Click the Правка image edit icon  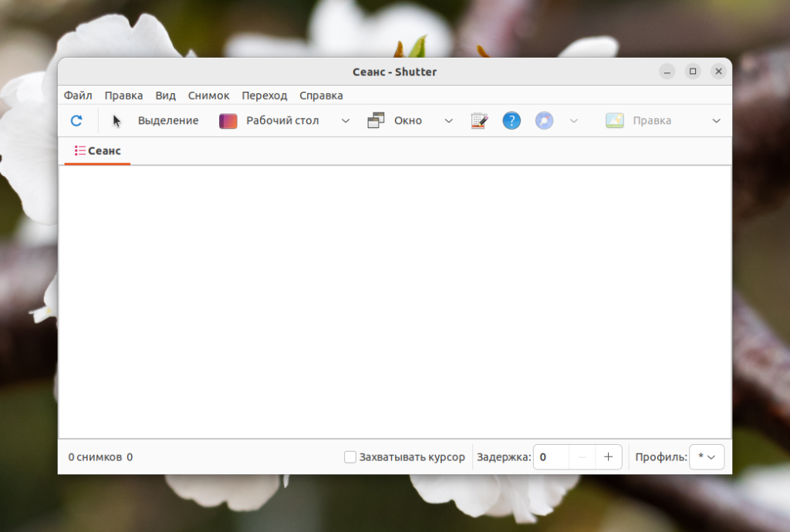tap(615, 121)
